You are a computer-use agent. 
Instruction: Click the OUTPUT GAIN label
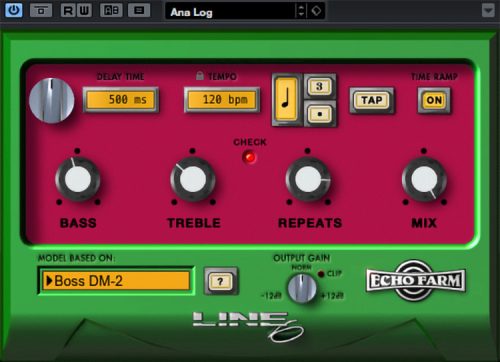(301, 258)
